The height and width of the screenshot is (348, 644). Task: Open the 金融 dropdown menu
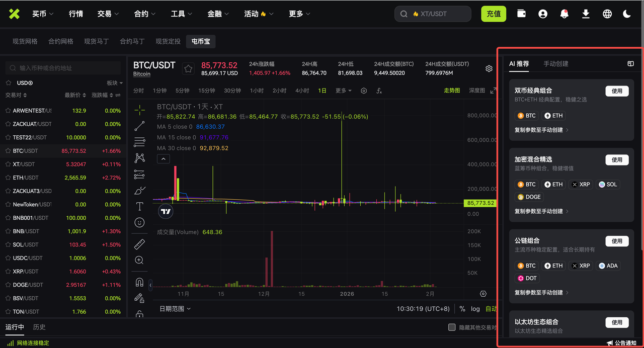218,14
